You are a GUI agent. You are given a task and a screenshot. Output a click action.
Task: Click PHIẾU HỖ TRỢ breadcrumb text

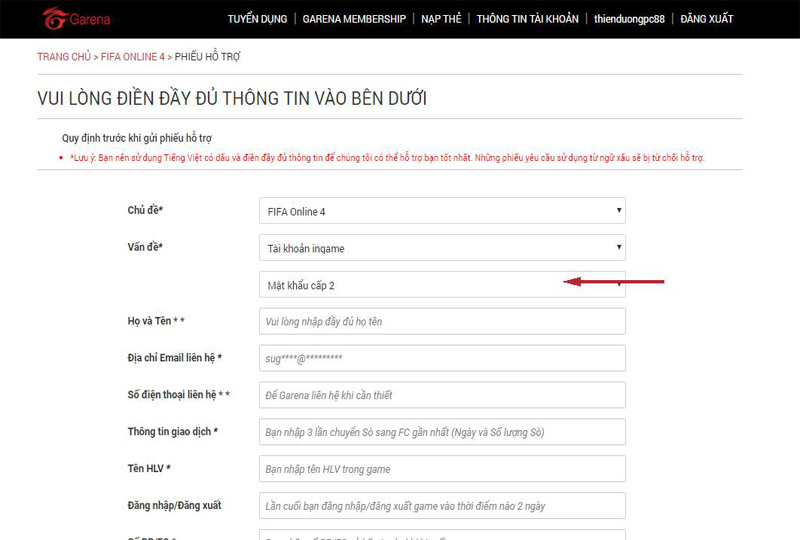(x=207, y=57)
